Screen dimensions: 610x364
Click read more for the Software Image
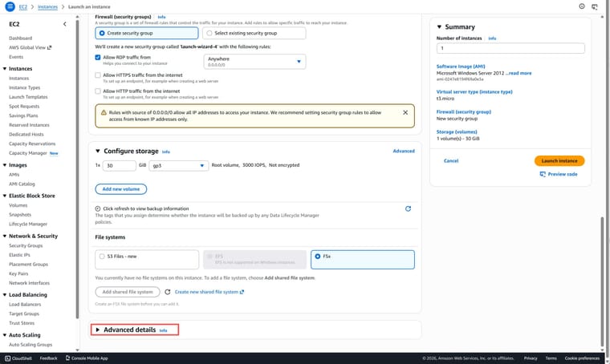pos(520,73)
